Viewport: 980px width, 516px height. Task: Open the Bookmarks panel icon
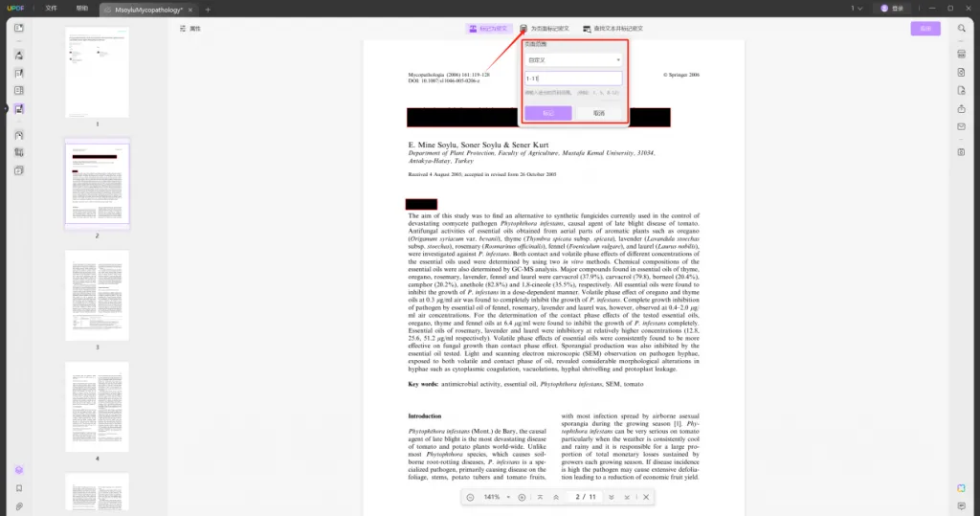[x=19, y=488]
